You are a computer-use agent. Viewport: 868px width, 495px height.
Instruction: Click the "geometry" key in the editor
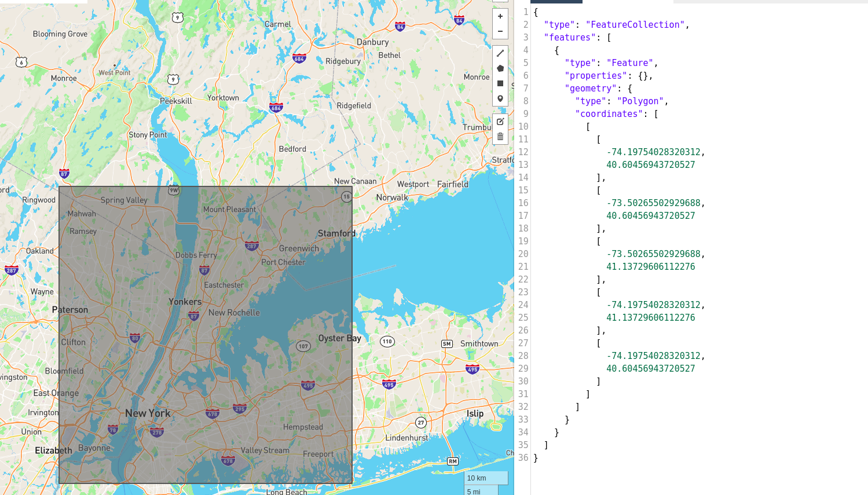pos(591,89)
